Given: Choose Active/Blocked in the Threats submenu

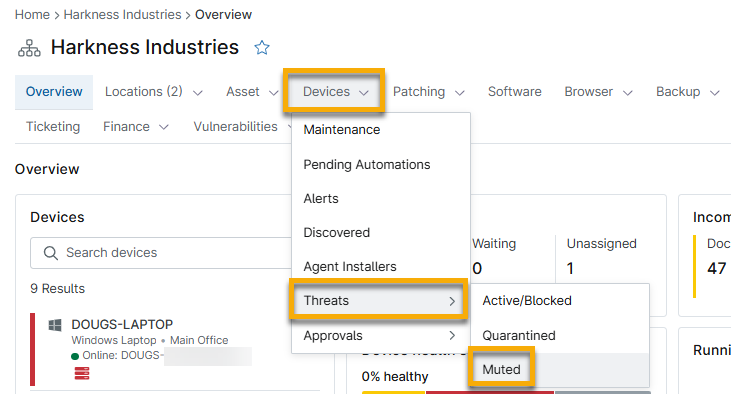Looking at the screenshot, I should pos(559,301).
